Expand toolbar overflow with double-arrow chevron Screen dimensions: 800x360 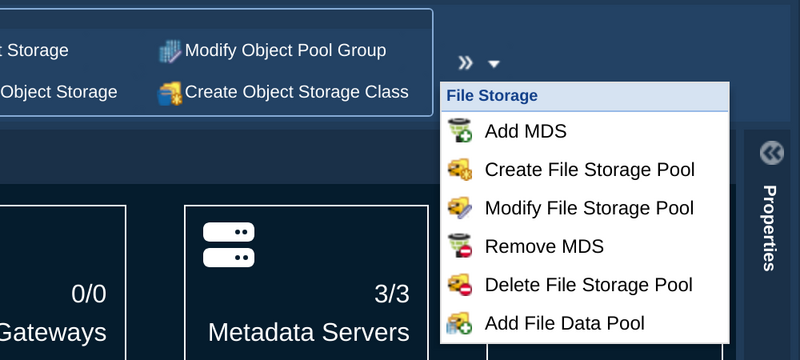[465, 63]
